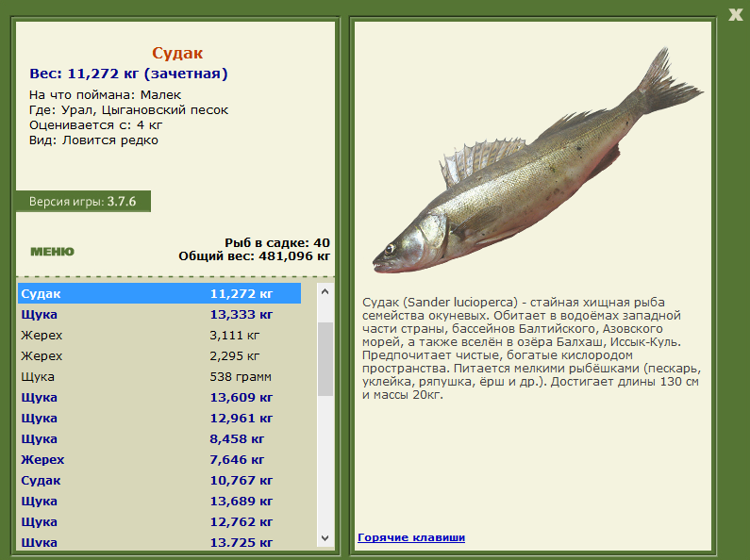Click the Судак fish title heading
This screenshot has height=560, width=750.
[x=177, y=53]
